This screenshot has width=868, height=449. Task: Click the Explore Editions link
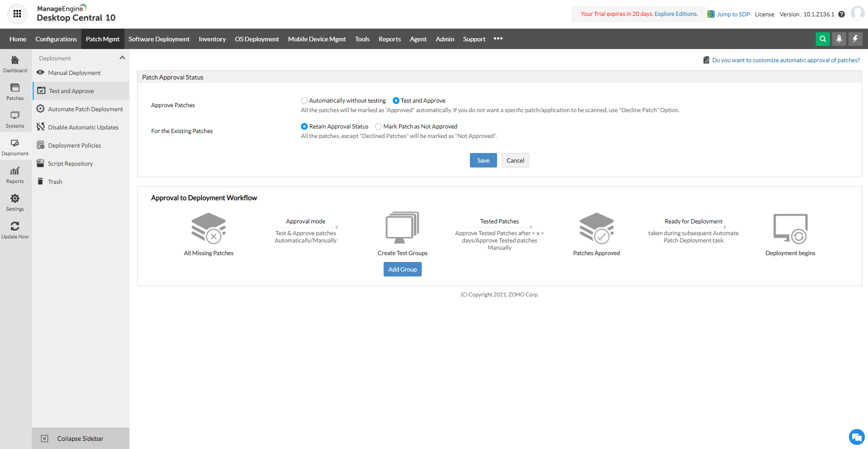pyautogui.click(x=676, y=14)
